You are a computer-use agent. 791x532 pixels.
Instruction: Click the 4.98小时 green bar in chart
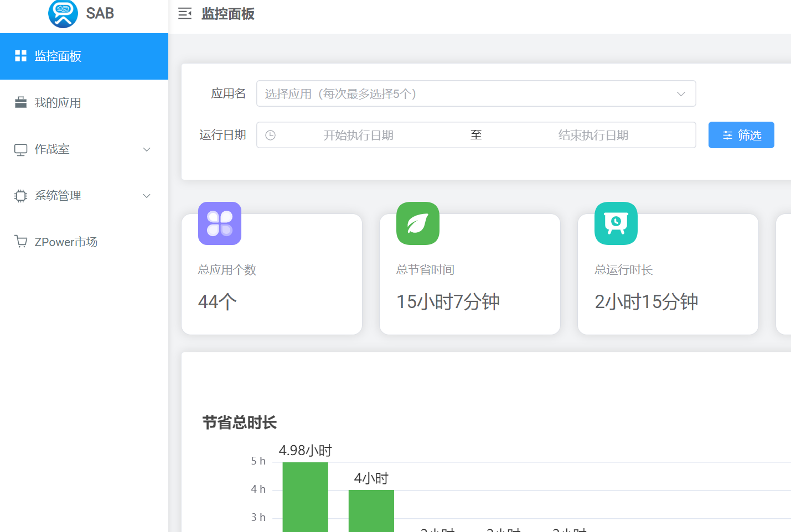tap(306, 497)
